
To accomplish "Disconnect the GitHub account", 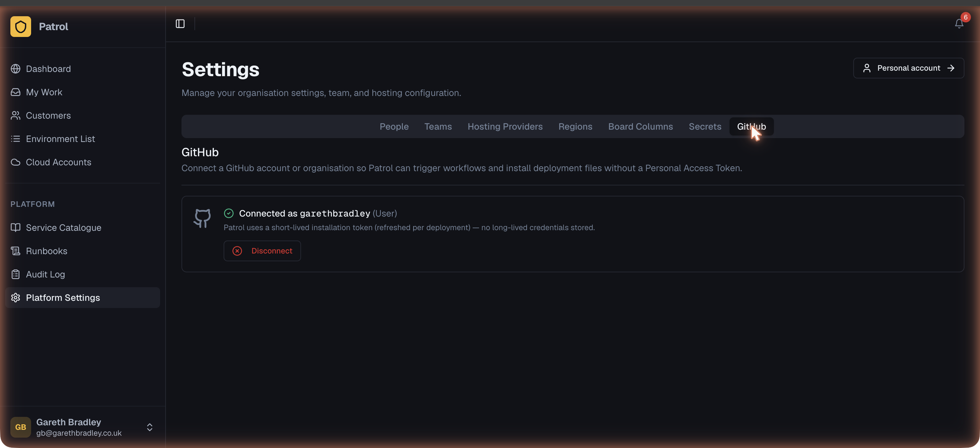I will pyautogui.click(x=262, y=251).
